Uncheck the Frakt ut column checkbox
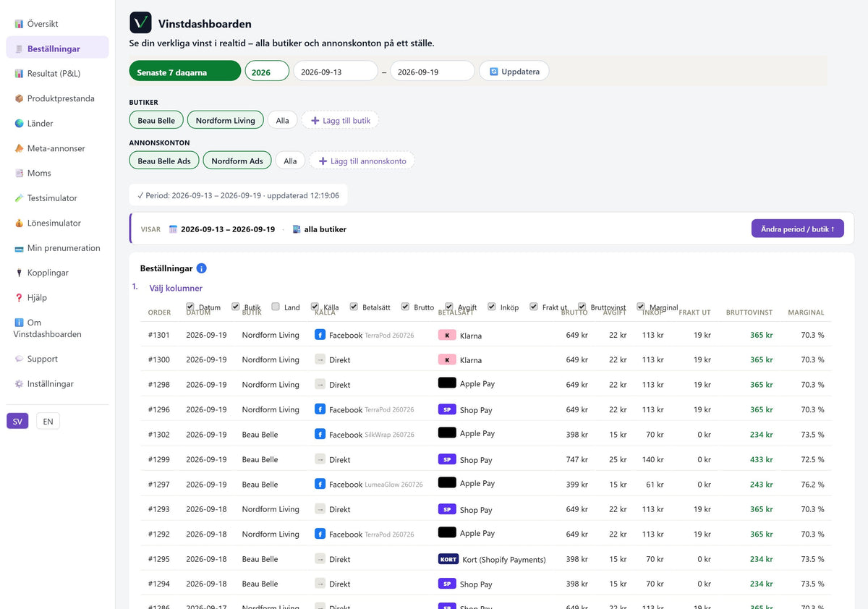Viewport: 868px width, 609px height. point(534,307)
